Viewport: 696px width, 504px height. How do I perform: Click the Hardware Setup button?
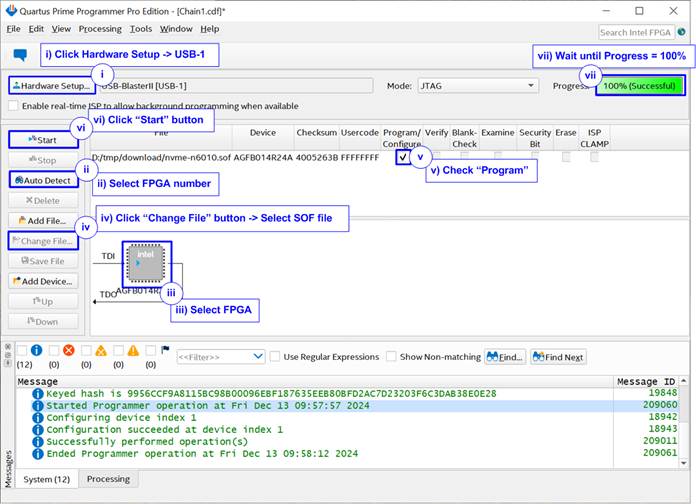[x=51, y=86]
